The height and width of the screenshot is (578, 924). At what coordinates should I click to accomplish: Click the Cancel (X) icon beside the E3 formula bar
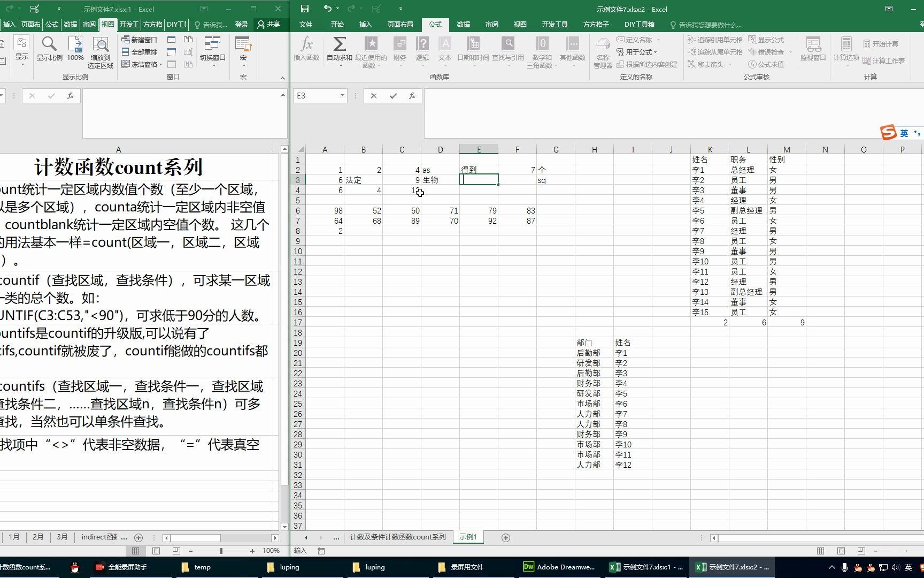(x=374, y=96)
